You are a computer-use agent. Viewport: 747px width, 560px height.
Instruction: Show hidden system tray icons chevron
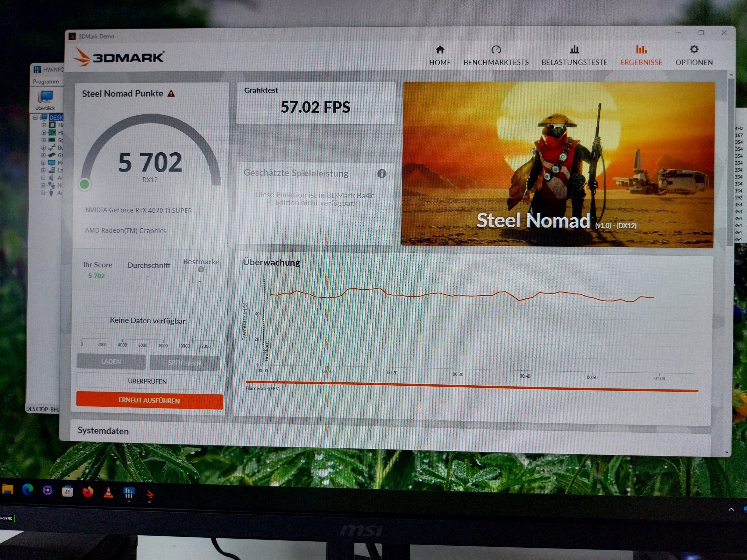[x=731, y=509]
